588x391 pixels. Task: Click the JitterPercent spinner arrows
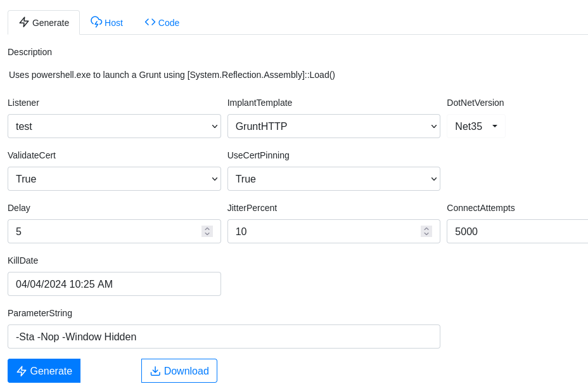click(426, 231)
